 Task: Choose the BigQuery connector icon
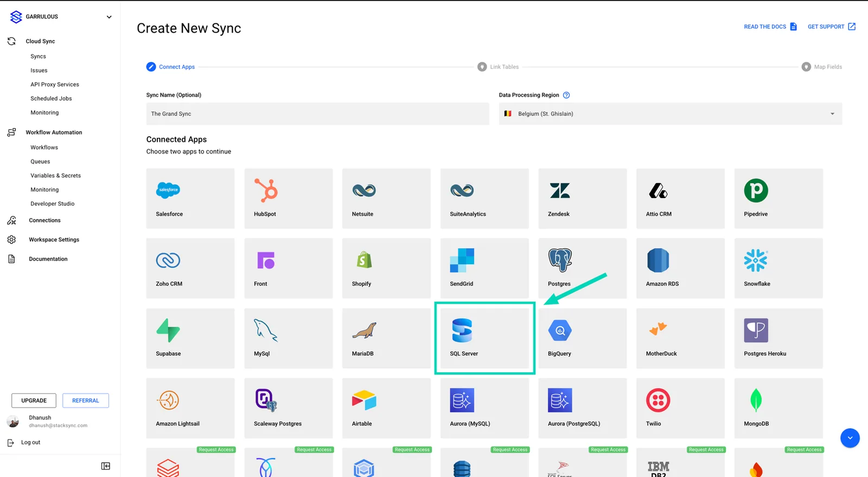point(560,330)
